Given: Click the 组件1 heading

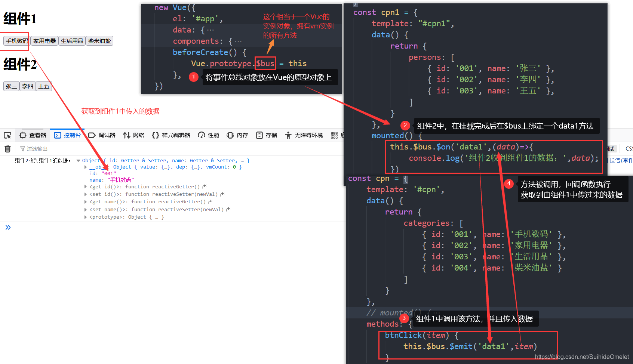Looking at the screenshot, I should point(20,19).
